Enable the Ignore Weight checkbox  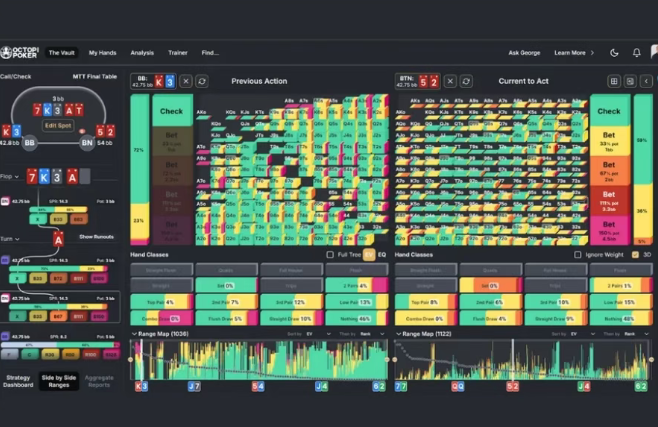pos(577,255)
